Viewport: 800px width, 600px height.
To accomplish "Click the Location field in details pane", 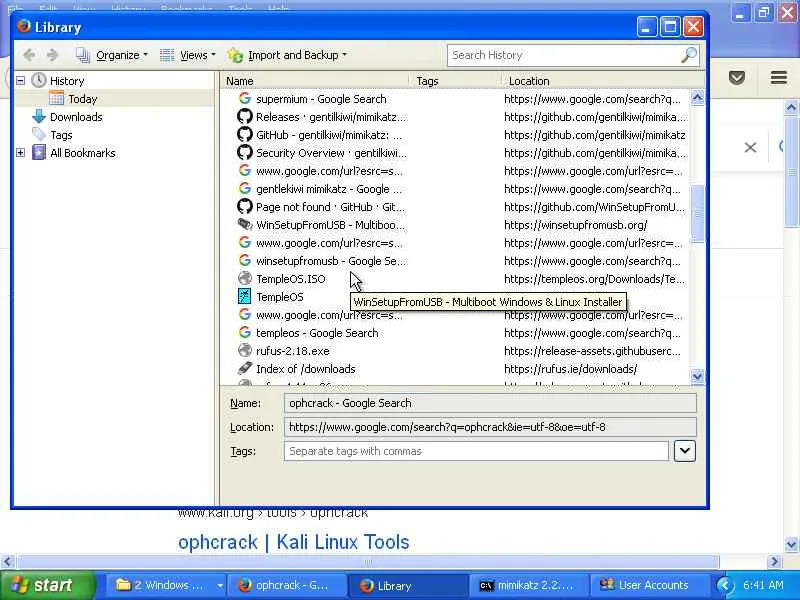I will (x=490, y=427).
